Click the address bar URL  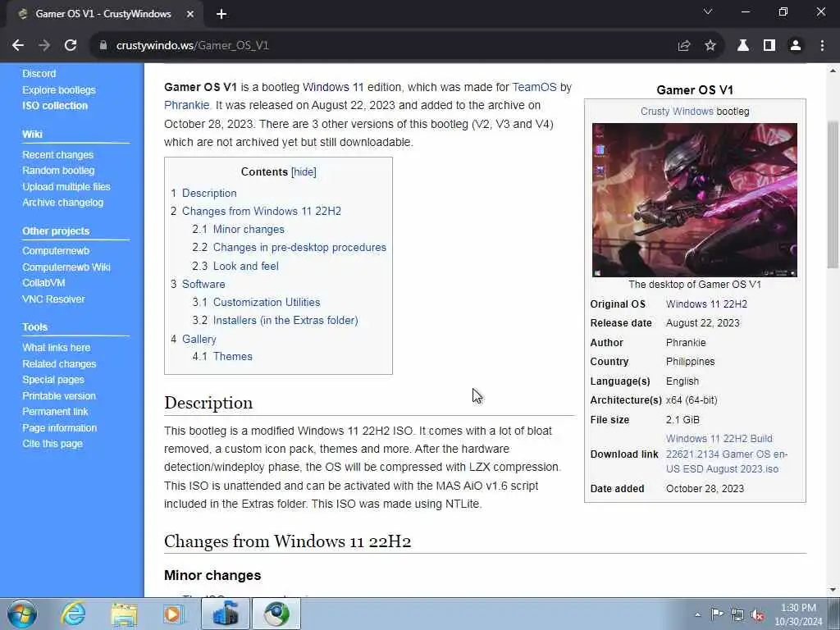click(x=192, y=46)
